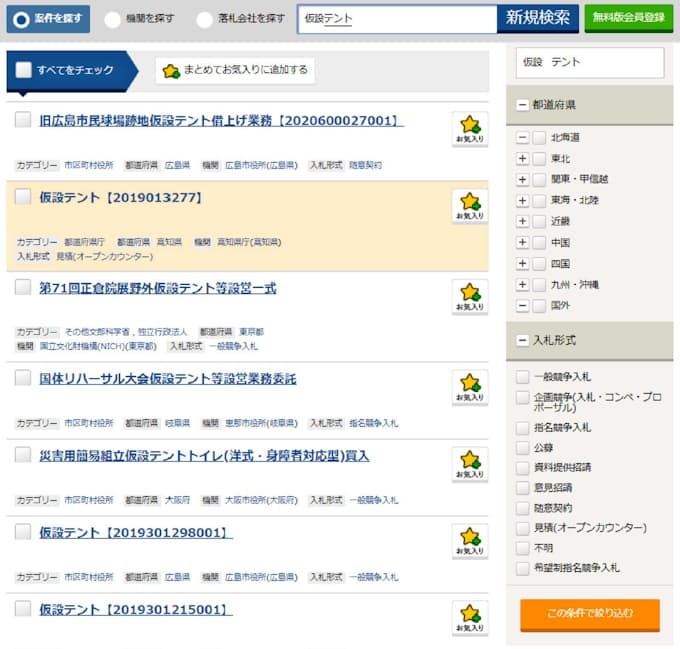
Task: Click favorite star for 仮設テント【2019301215001】
Action: [469, 618]
